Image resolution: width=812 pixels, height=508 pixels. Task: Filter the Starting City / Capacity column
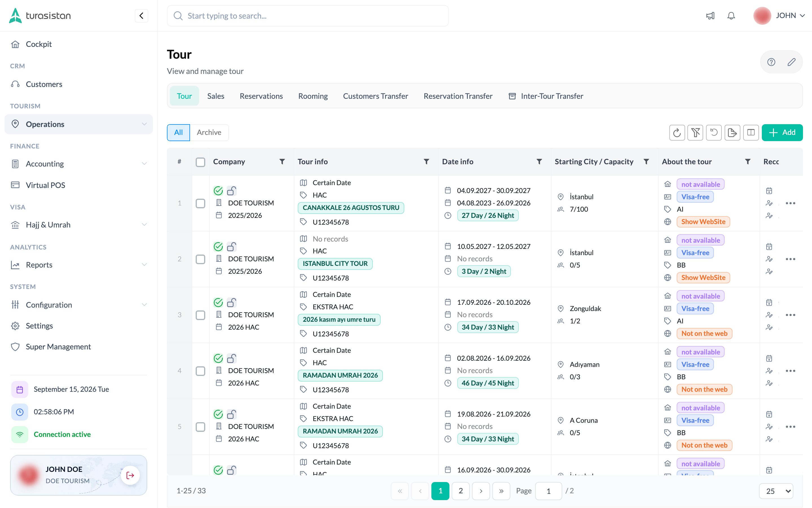(646, 162)
